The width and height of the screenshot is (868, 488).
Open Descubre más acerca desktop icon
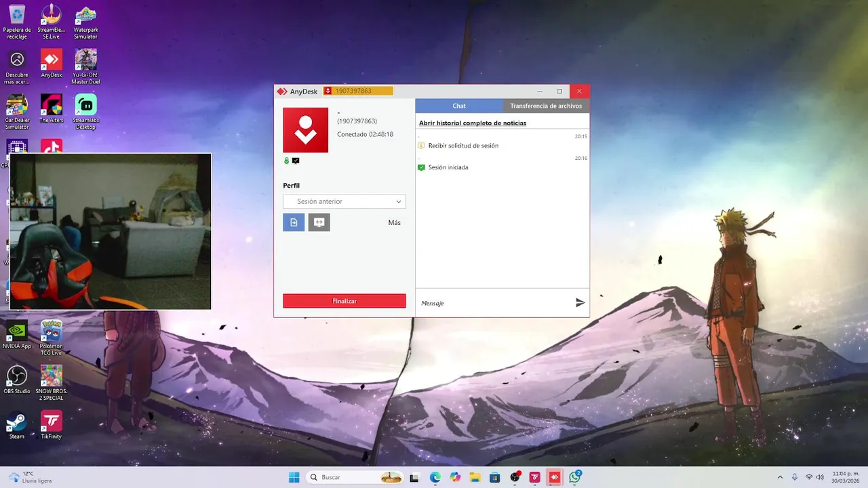point(17,67)
